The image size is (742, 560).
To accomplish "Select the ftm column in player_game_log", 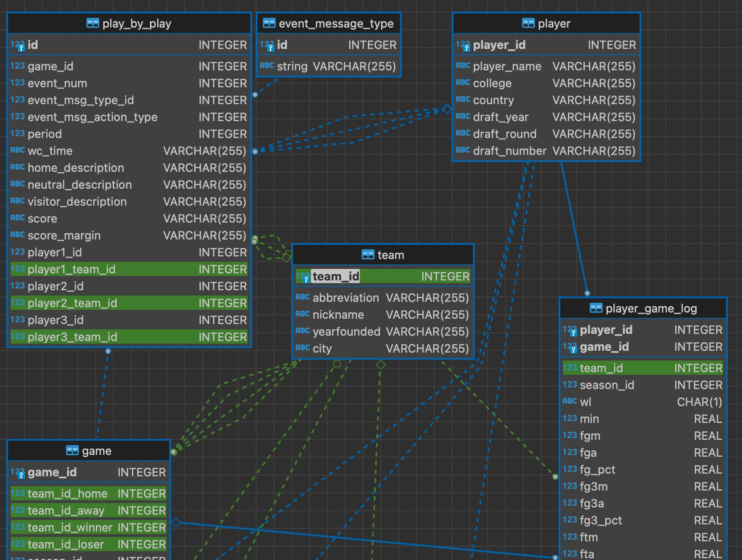I will (643, 537).
